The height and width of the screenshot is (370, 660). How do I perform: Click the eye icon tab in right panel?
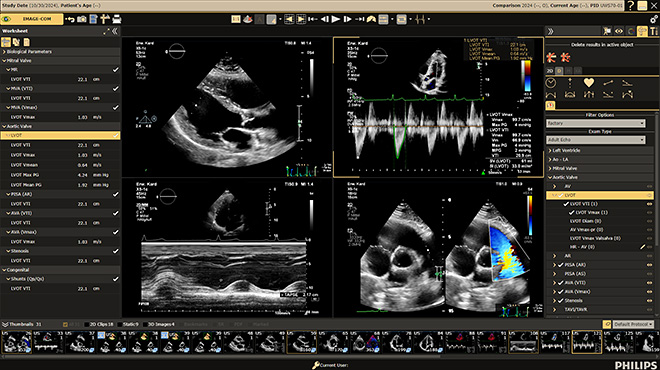pos(618,31)
